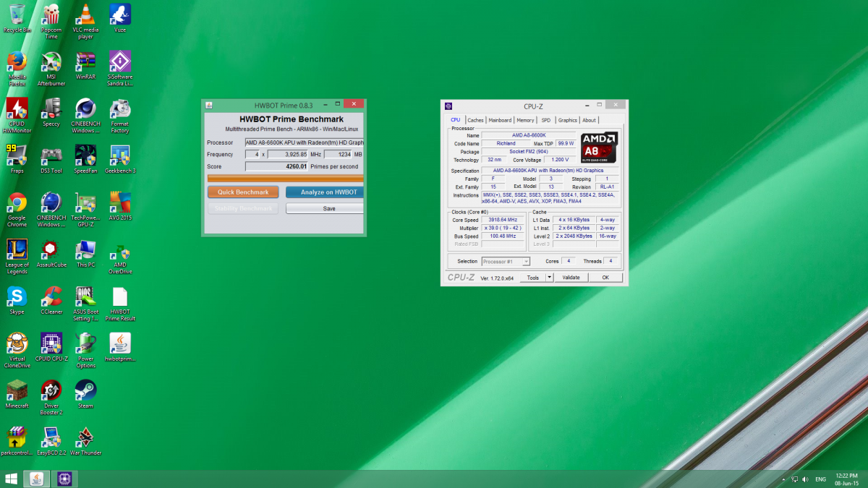868x488 pixels.
Task: Open Geekbench 3 shortcut
Action: pyautogui.click(x=120, y=160)
